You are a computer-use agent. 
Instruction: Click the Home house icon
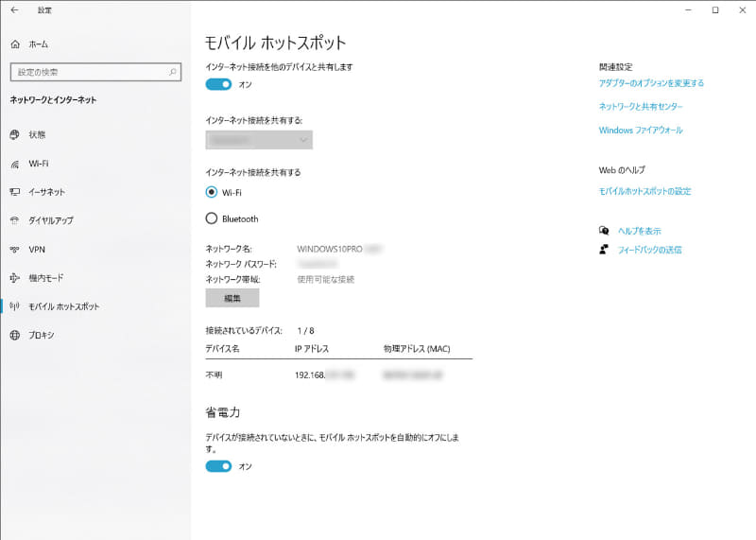pyautogui.click(x=15, y=44)
